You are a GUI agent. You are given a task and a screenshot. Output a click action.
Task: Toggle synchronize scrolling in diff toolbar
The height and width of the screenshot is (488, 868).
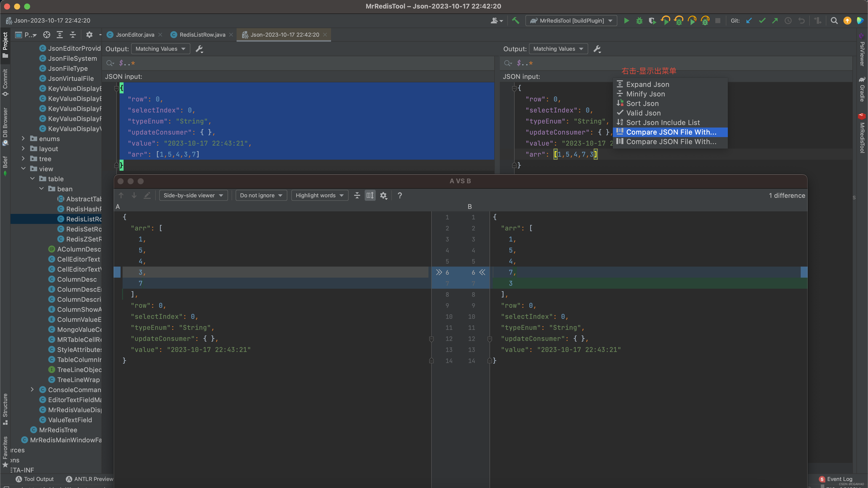tap(370, 195)
